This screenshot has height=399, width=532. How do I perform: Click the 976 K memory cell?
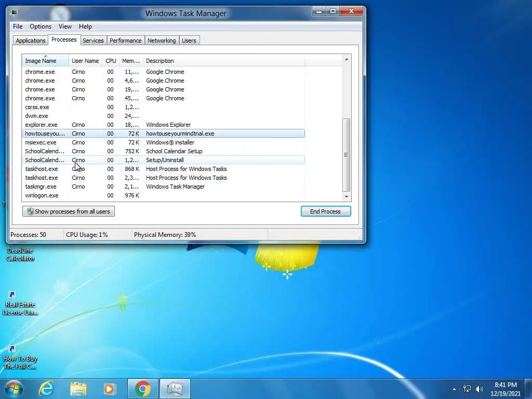132,195
